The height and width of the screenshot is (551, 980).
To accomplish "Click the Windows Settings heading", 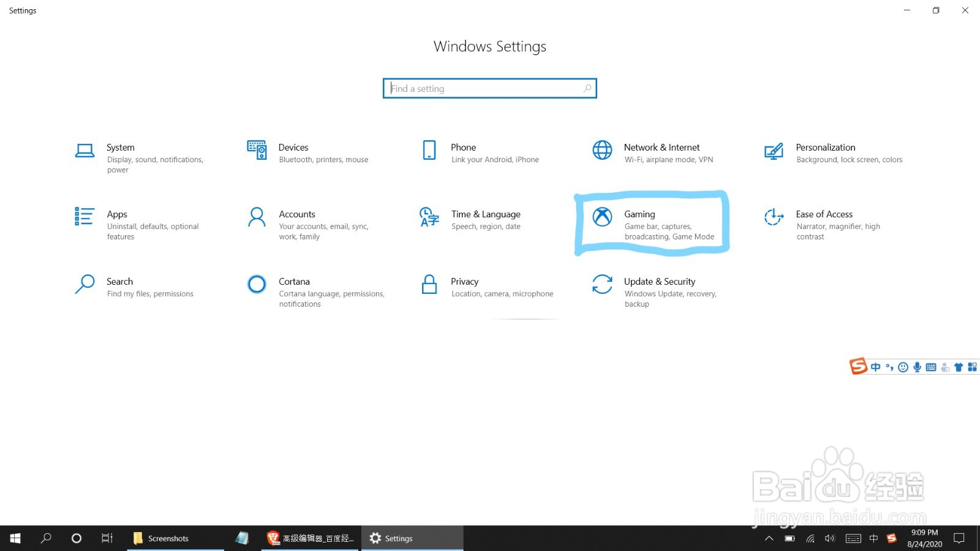I will [x=490, y=47].
